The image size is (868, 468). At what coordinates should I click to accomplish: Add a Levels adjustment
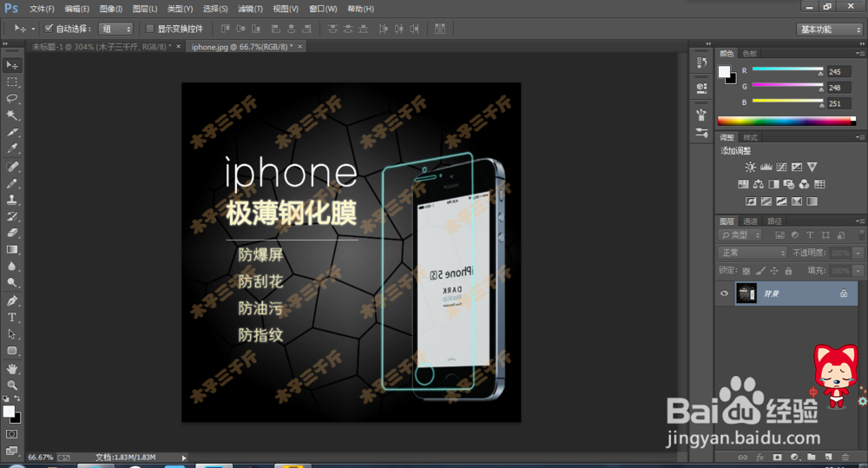coord(766,167)
